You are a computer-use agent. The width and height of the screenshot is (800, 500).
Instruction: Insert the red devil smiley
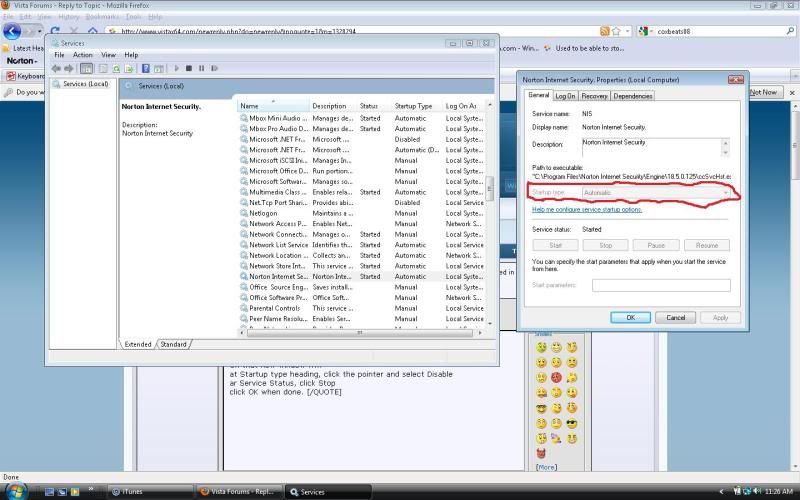(541, 453)
